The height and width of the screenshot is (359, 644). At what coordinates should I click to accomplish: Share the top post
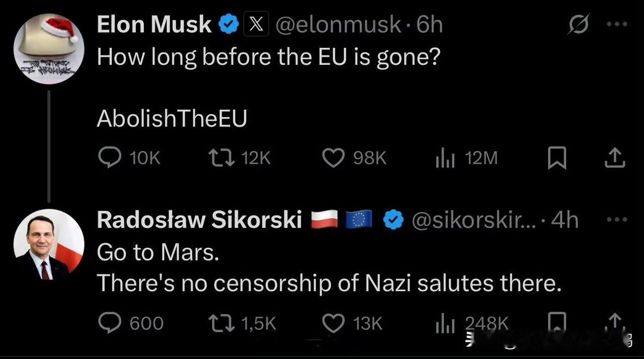615,159
